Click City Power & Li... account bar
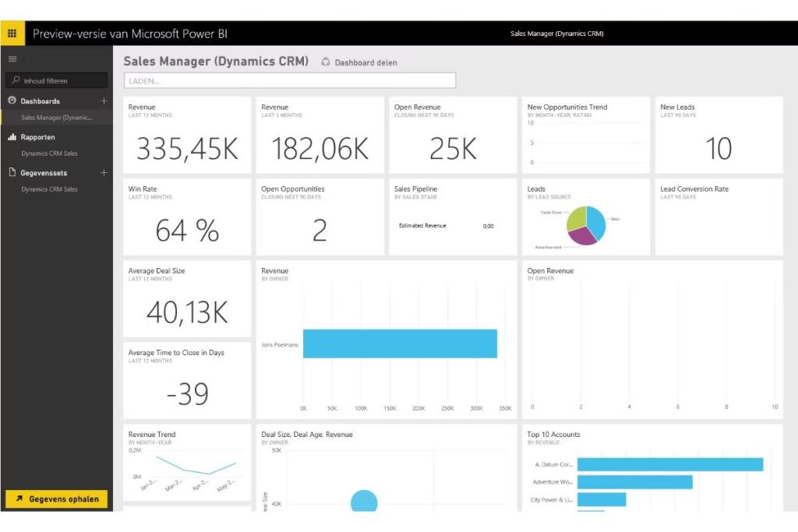This screenshot has width=798, height=532. click(x=602, y=499)
